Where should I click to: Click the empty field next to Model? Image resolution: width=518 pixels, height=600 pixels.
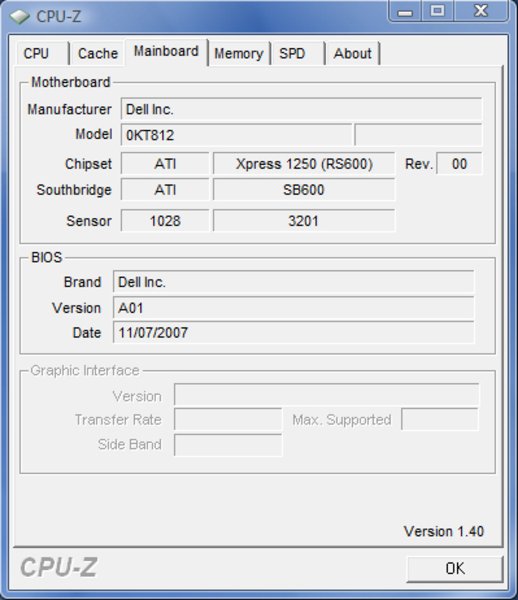tap(418, 135)
